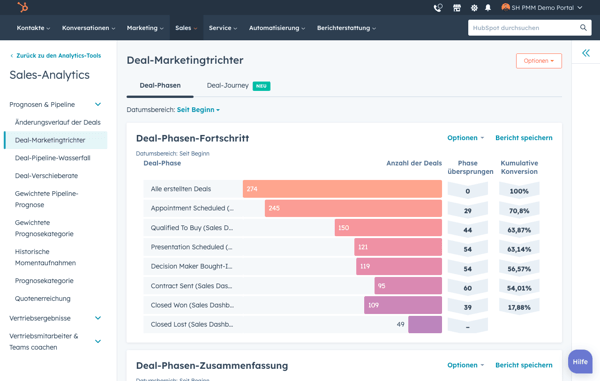This screenshot has width=600, height=381.
Task: Open Gewichtete Prognosekategorie report
Action: [x=44, y=228]
